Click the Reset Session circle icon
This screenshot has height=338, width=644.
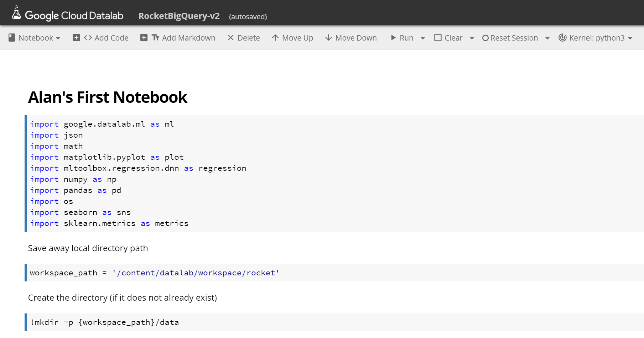point(485,38)
